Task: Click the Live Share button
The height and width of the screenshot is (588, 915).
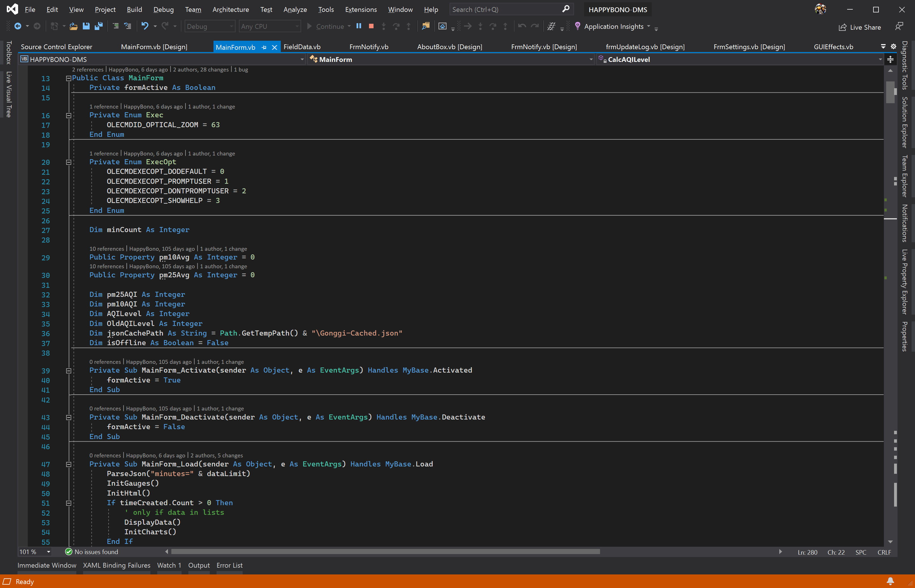Action: (860, 27)
